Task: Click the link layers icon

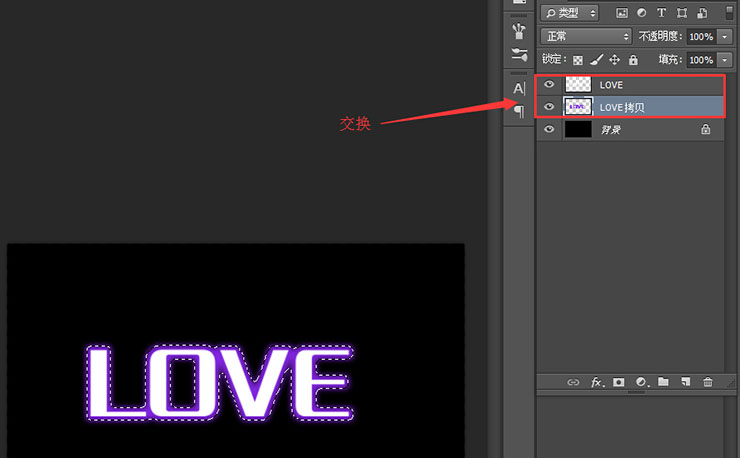Action: [573, 382]
